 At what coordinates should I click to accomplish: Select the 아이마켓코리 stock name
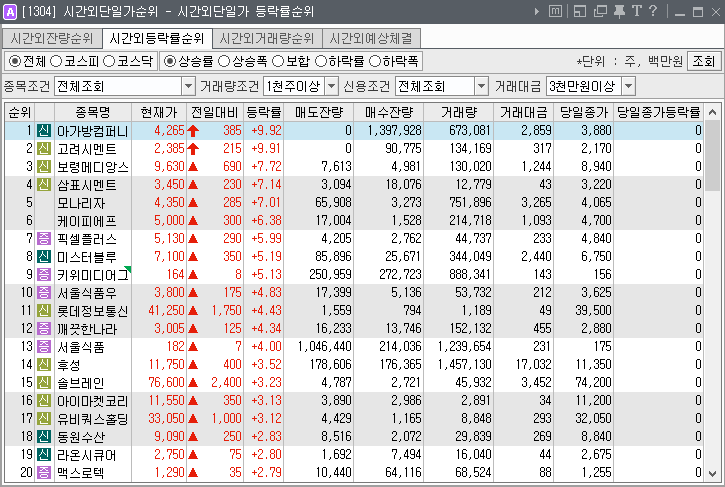coord(92,401)
